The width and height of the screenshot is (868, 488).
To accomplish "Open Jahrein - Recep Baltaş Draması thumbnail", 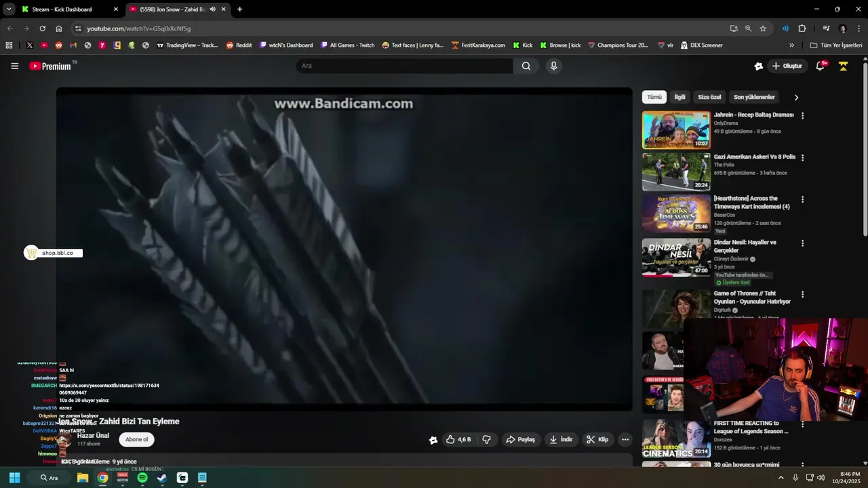I will coord(676,130).
